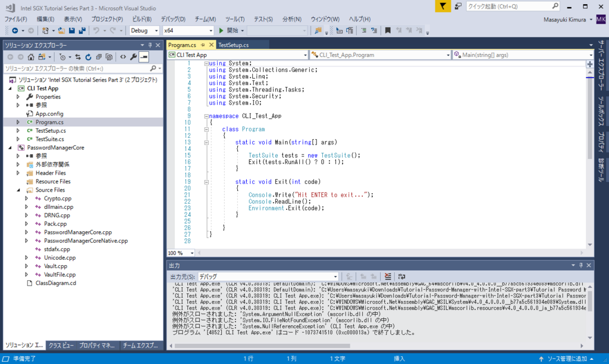Save the current file with the Save icon
The width and height of the screenshot is (609, 364).
coord(72,30)
